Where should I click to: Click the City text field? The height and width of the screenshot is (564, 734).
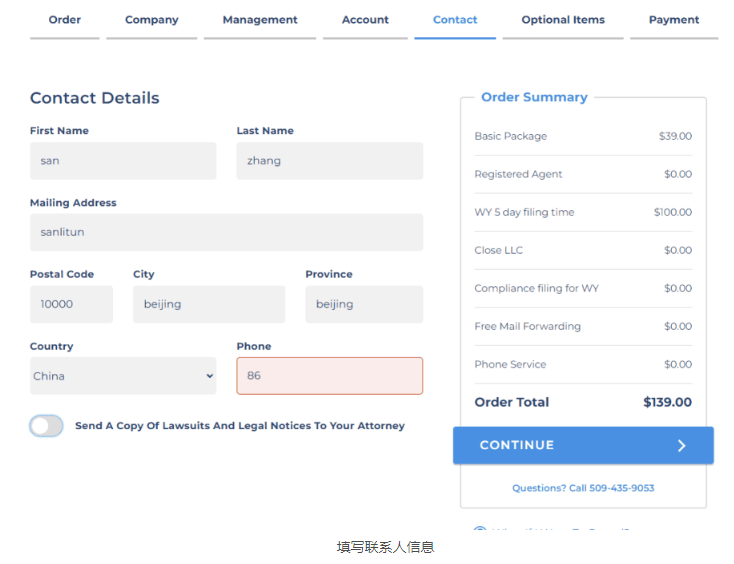208,304
